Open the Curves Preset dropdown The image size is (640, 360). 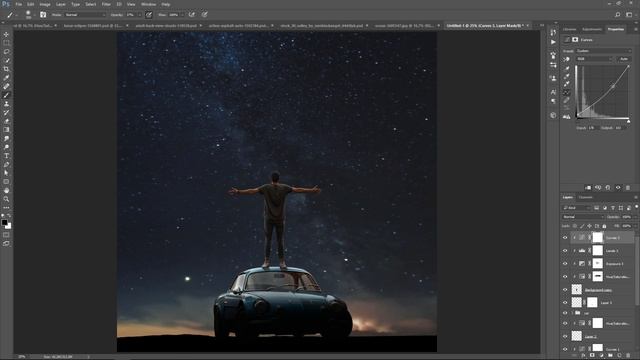pos(604,51)
